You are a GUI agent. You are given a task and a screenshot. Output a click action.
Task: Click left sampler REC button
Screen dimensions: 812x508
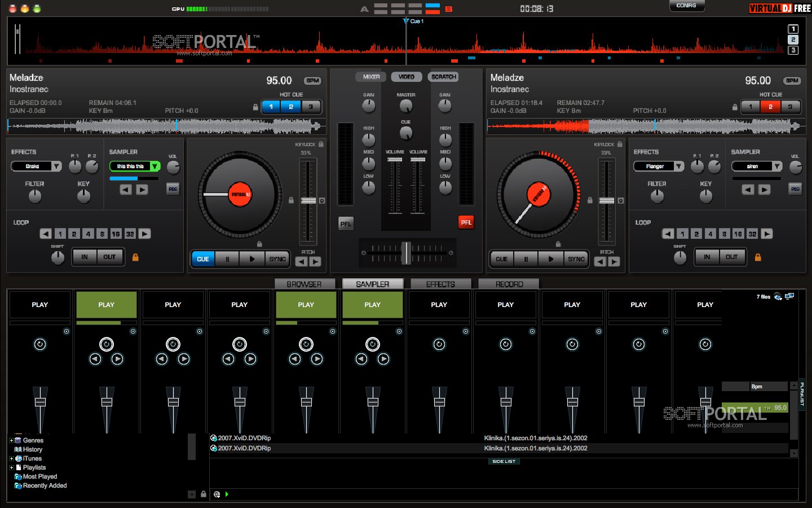point(173,189)
